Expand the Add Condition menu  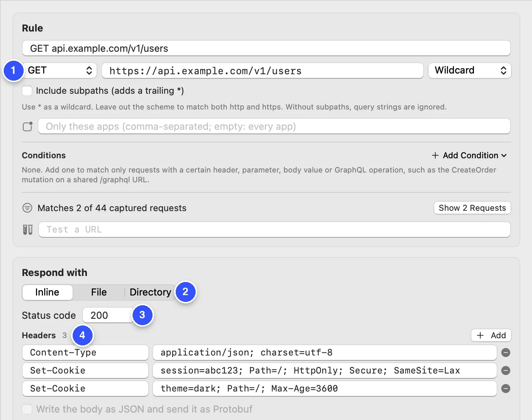point(469,155)
